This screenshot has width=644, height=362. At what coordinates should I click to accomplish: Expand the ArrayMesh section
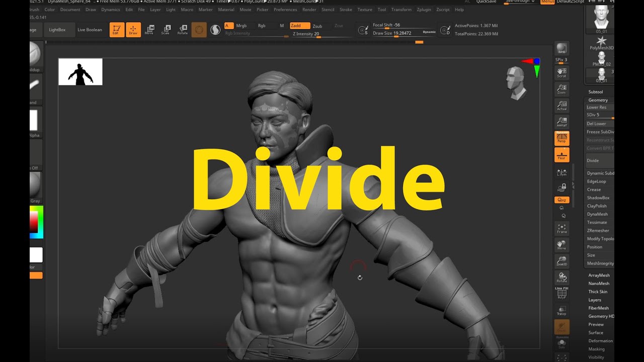599,276
